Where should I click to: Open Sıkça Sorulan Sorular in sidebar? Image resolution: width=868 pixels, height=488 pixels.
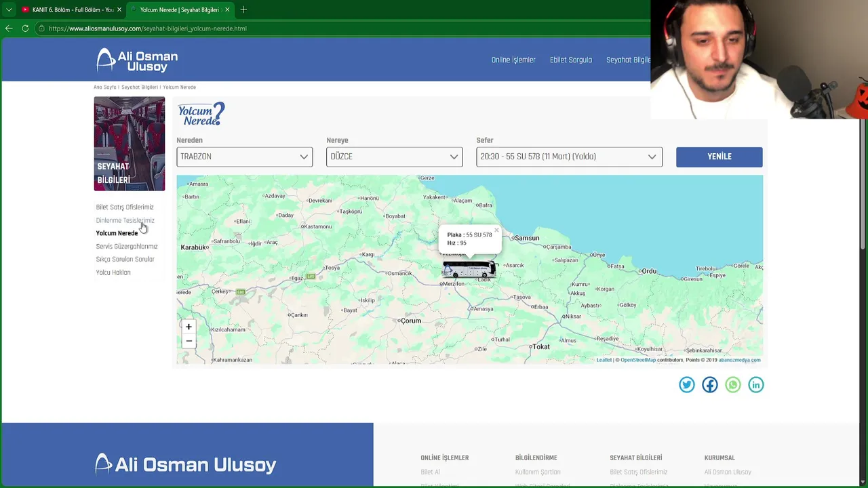(x=125, y=259)
